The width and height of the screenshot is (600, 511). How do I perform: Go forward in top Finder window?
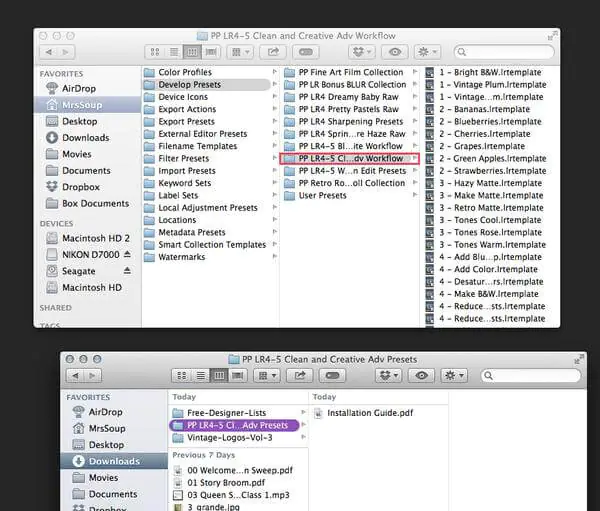coord(66,52)
